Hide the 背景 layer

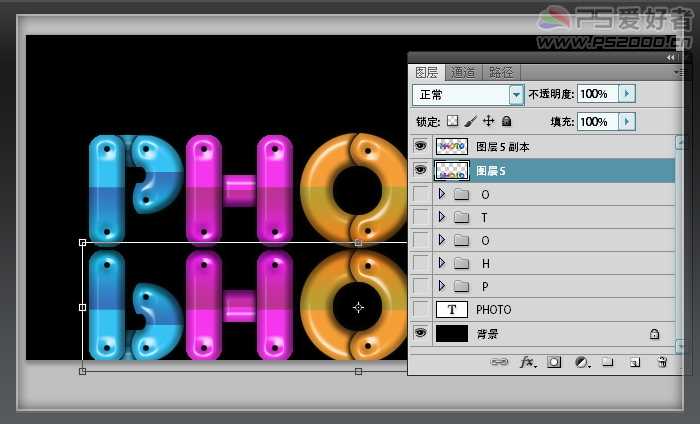(x=420, y=333)
